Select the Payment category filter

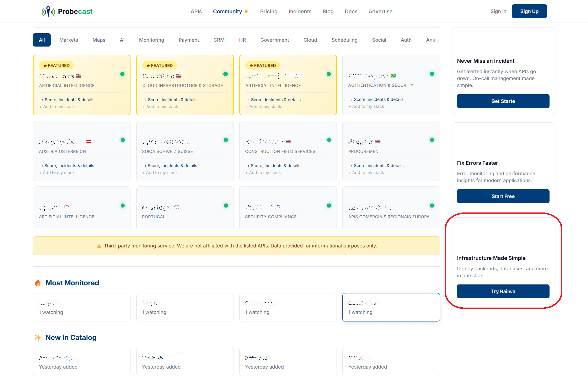tap(189, 40)
